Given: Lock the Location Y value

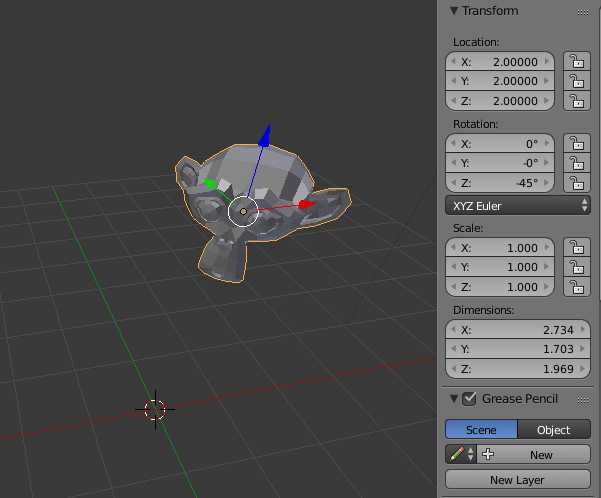Looking at the screenshot, I should [577, 81].
